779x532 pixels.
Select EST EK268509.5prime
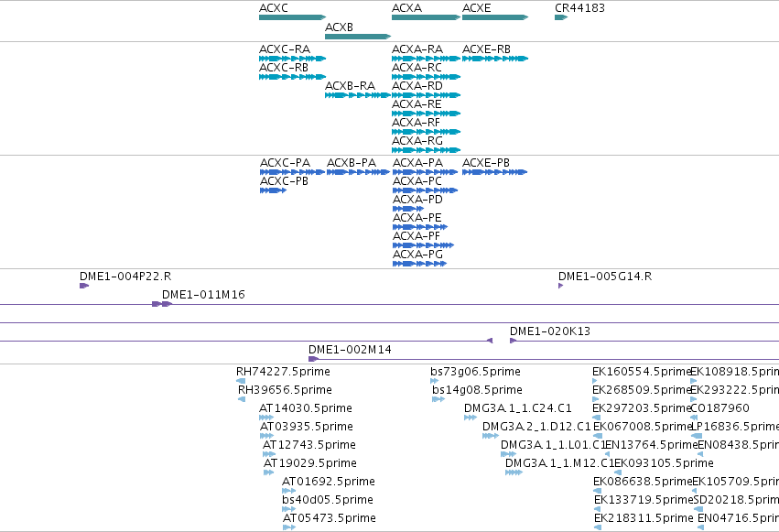(596, 399)
